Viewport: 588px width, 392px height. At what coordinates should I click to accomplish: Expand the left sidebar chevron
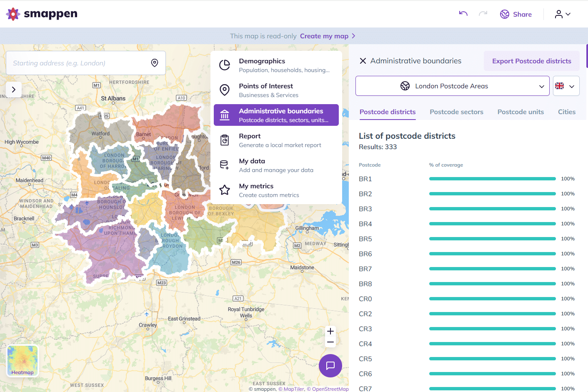point(14,90)
